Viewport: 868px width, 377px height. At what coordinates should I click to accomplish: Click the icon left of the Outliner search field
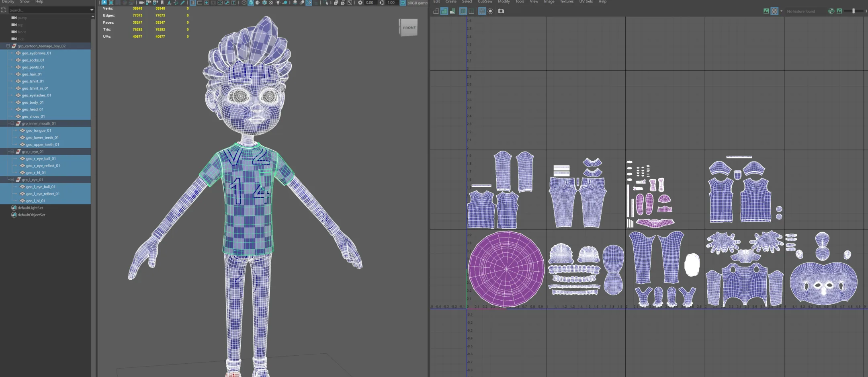point(4,10)
